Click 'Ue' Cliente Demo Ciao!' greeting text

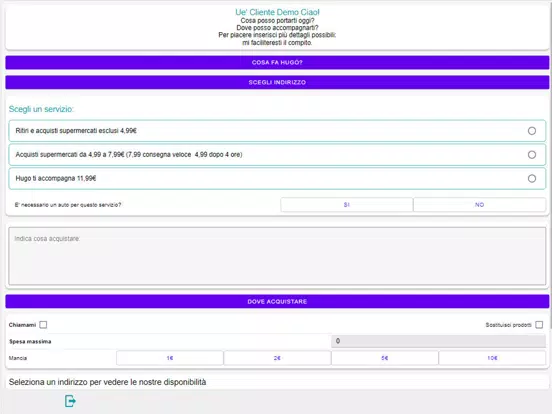click(x=277, y=12)
